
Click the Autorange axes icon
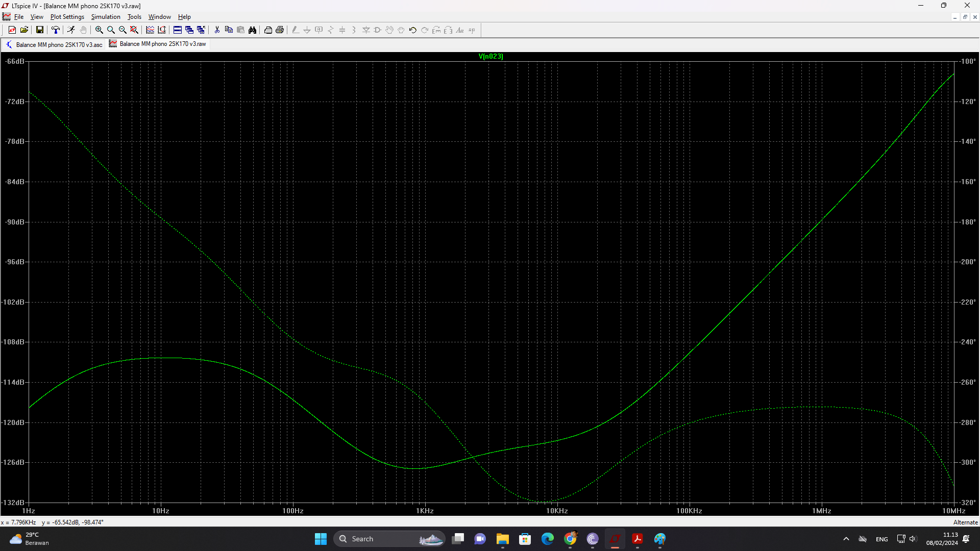pos(162,30)
